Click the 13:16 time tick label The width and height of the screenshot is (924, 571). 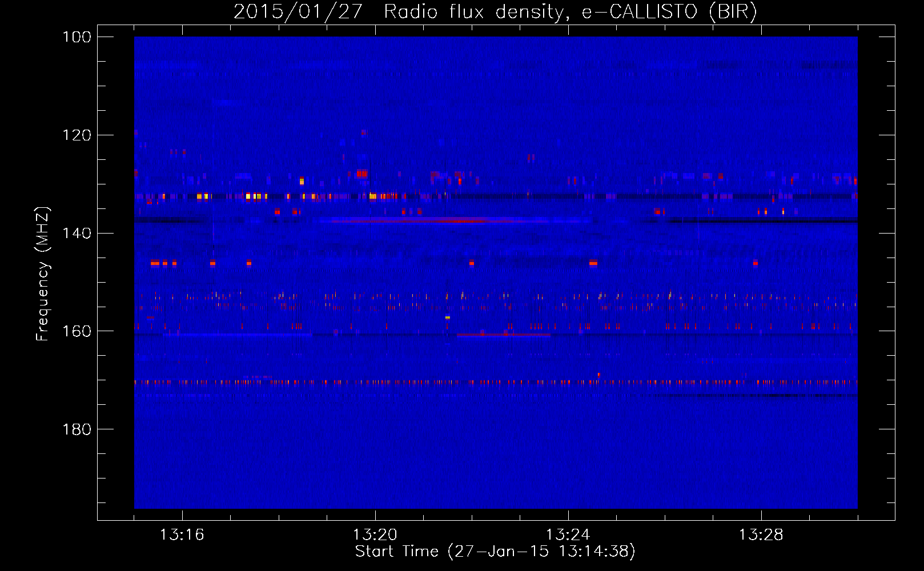tap(182, 535)
